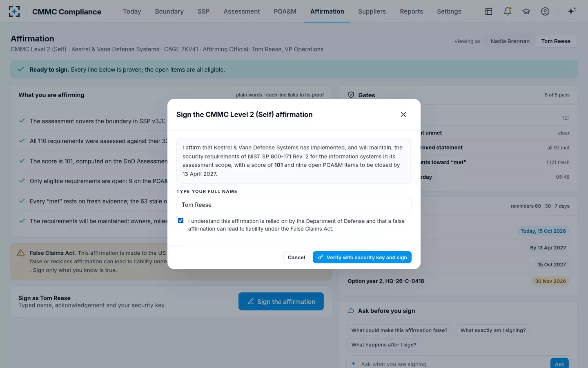Focus the full name input field
Image resolution: width=588 pixels, height=368 pixels.
(x=294, y=204)
